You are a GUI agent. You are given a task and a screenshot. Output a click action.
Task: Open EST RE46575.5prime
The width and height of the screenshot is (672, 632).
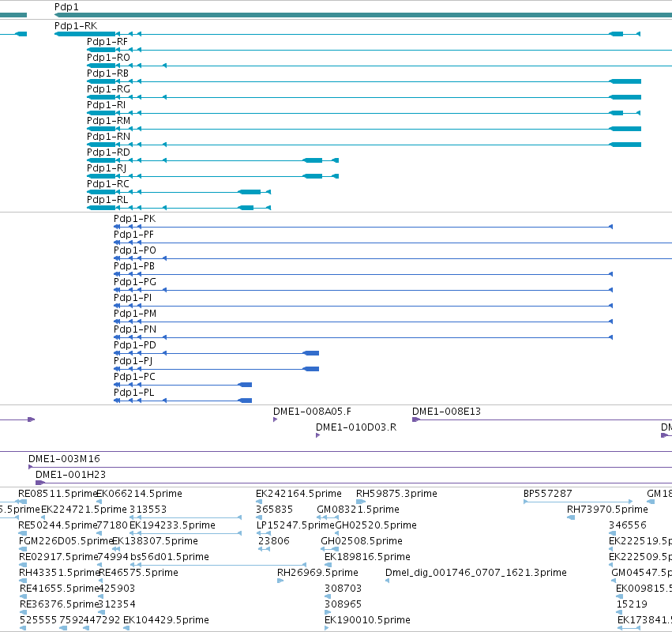point(138,573)
